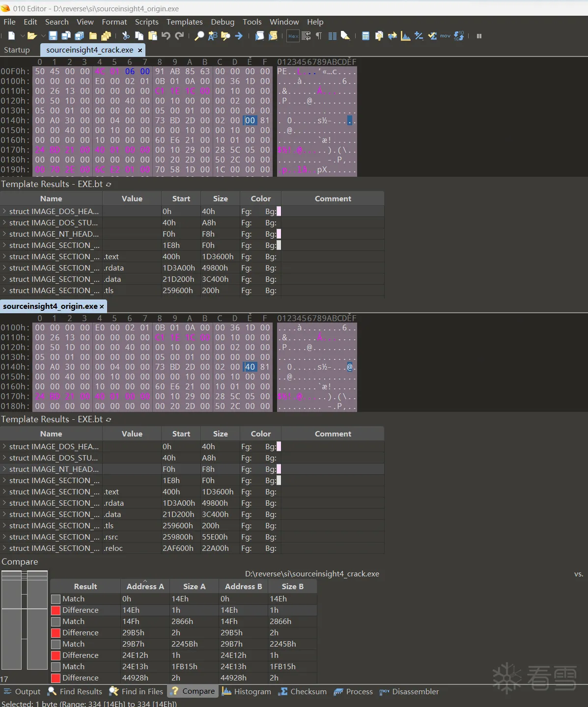Open the Scripts menu
Viewport: 588px width, 707px height.
pos(146,22)
